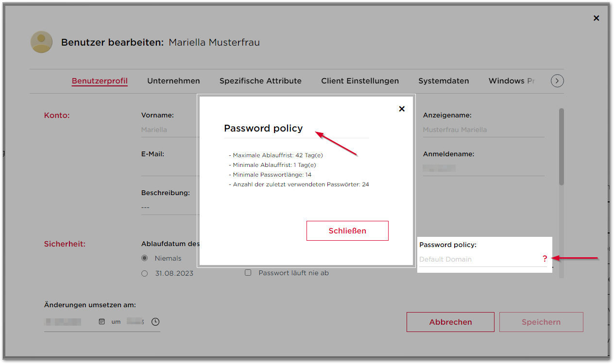Open the partly visible Windows tab
This screenshot has width=614, height=364.
point(512,81)
